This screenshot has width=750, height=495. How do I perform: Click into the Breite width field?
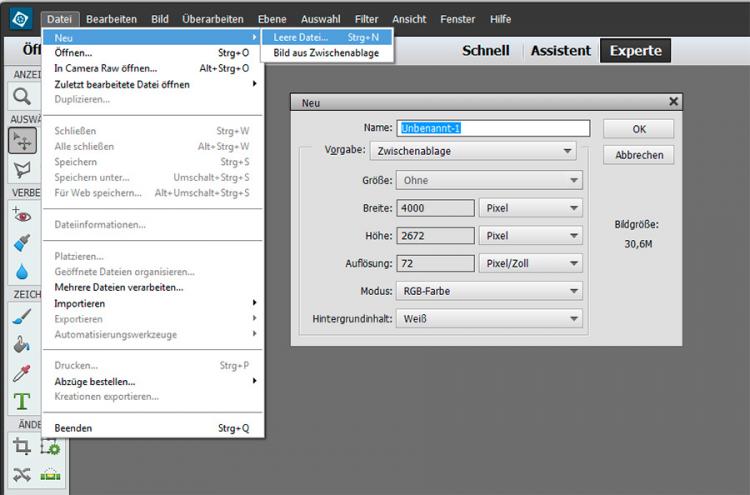[x=435, y=208]
